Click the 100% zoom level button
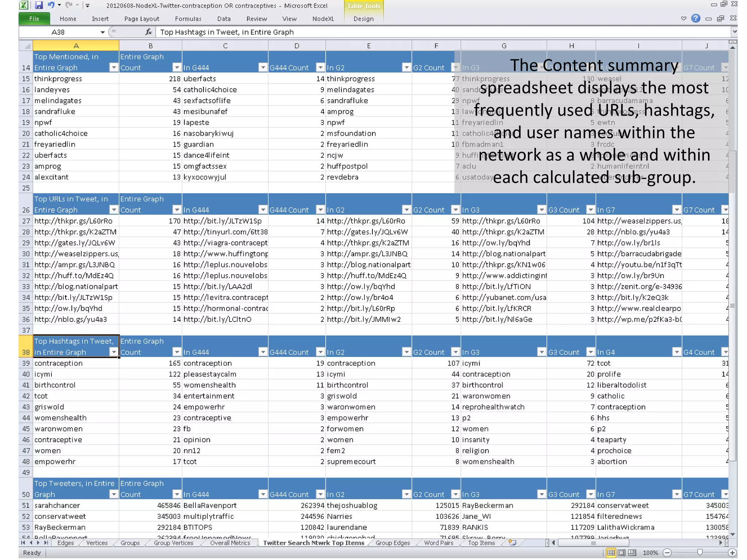Image resolution: width=747 pixels, height=560 pixels. pyautogui.click(x=650, y=553)
